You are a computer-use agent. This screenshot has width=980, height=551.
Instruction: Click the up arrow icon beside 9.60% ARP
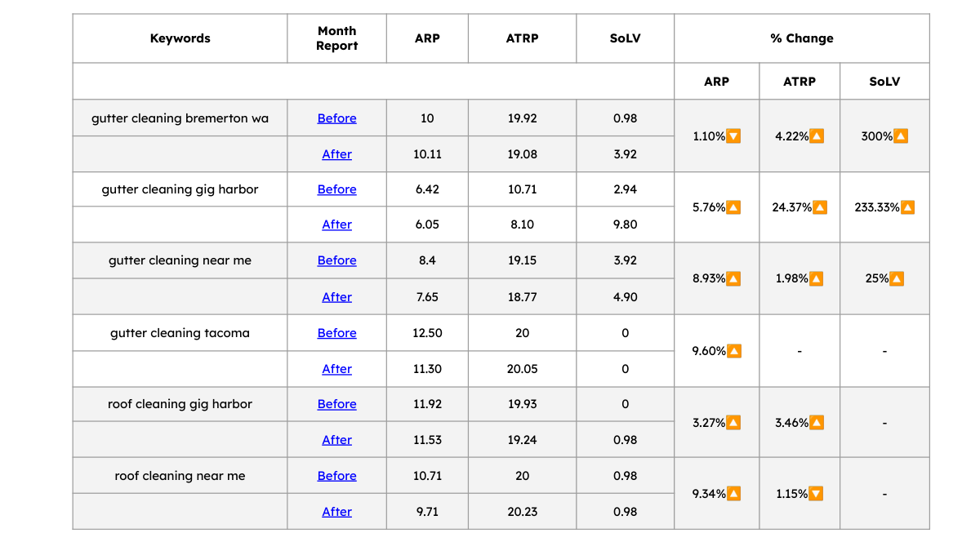pos(734,351)
